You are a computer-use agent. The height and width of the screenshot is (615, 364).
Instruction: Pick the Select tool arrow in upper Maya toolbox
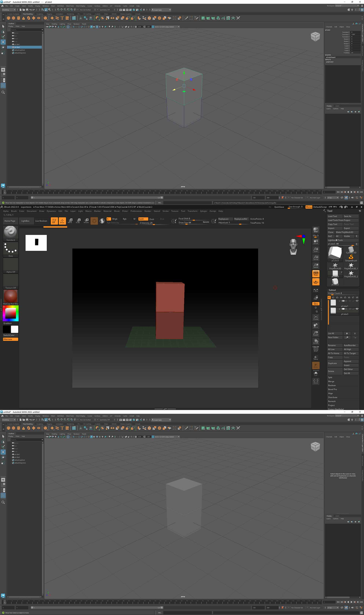[3, 26]
